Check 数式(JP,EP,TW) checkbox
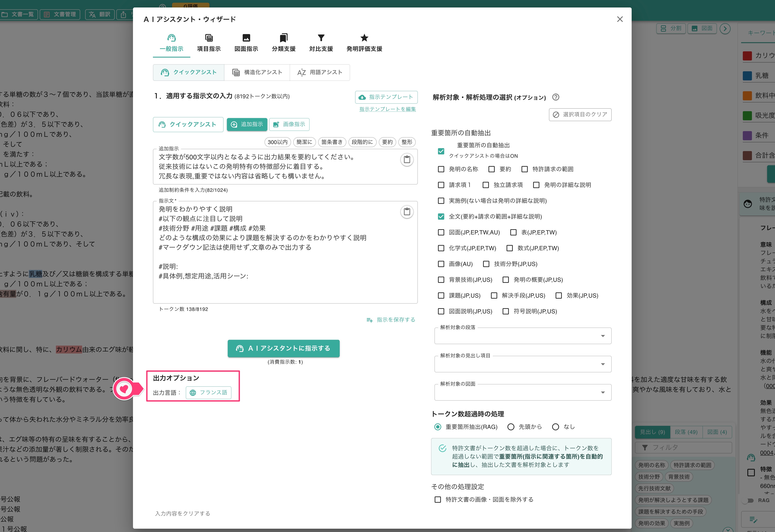This screenshot has width=775, height=532. tap(509, 249)
